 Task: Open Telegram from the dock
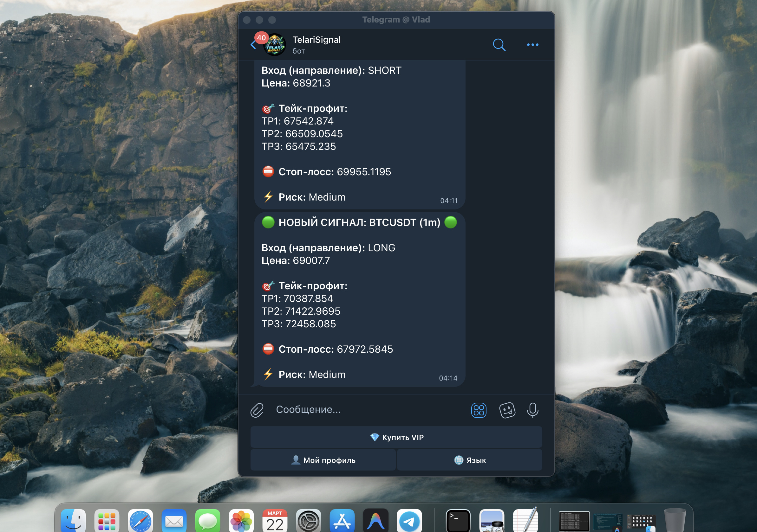click(409, 521)
